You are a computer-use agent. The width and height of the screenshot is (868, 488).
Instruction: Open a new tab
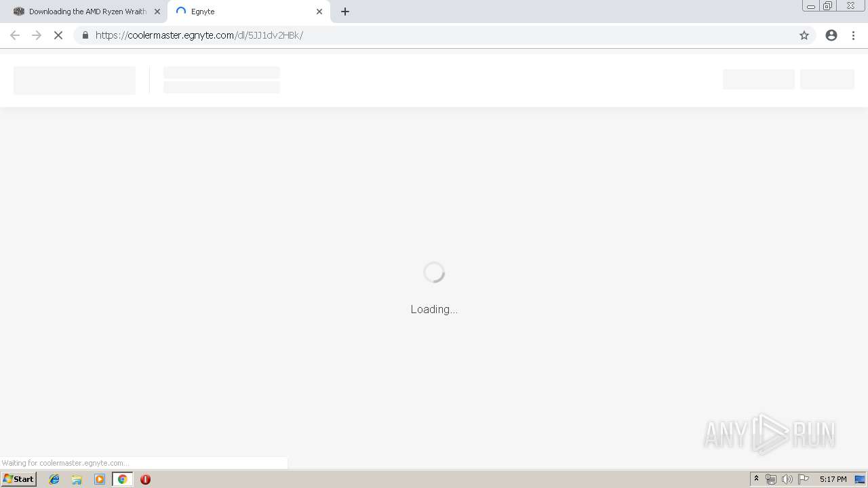pos(345,12)
